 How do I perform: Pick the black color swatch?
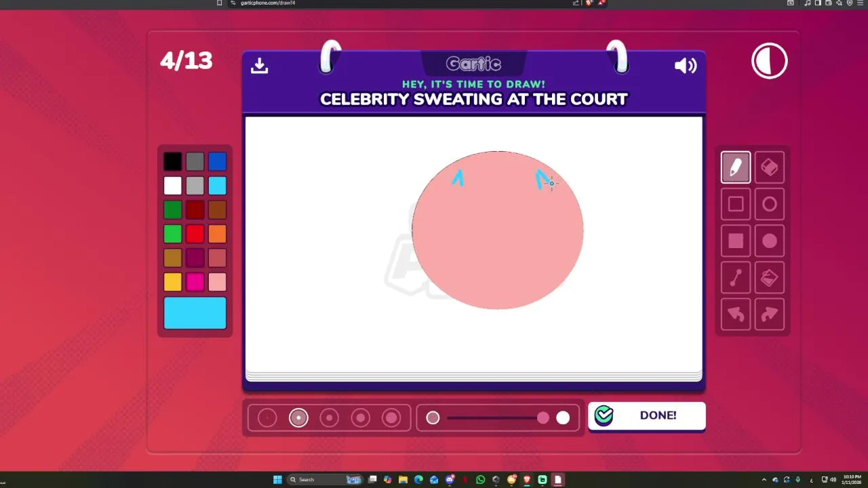(172, 161)
